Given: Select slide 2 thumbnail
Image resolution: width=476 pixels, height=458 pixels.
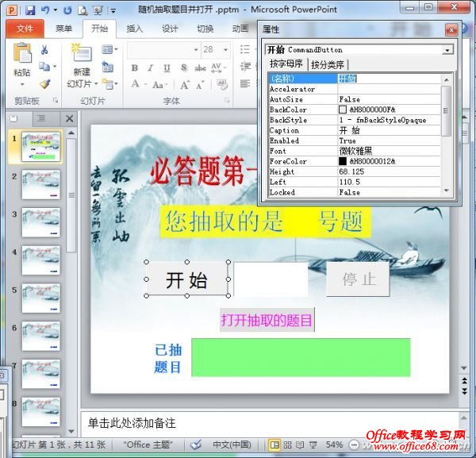Looking at the screenshot, I should pyautogui.click(x=41, y=185).
